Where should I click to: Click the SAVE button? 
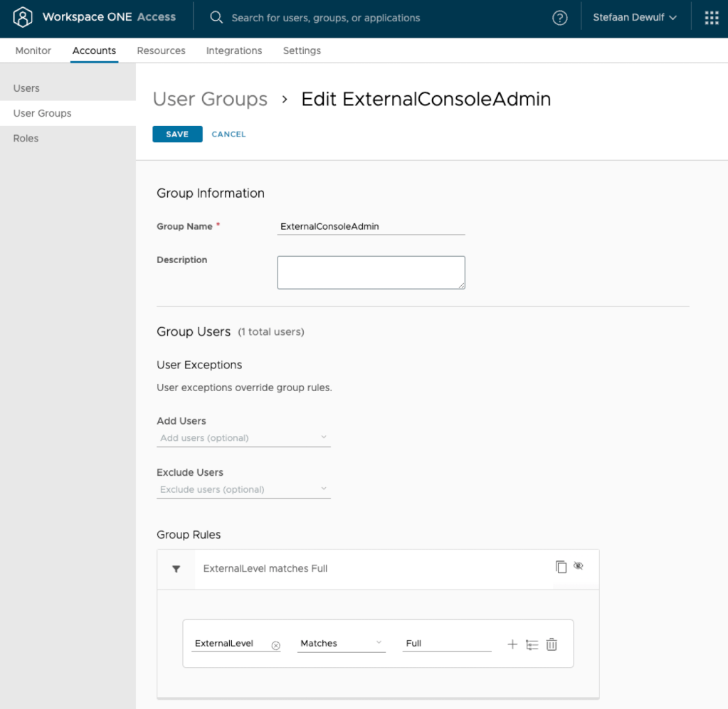[177, 134]
